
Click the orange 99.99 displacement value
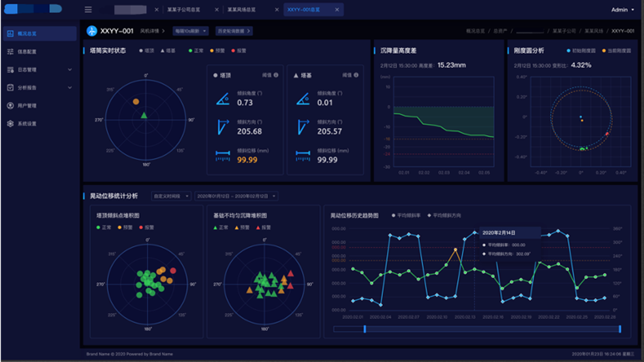point(247,160)
